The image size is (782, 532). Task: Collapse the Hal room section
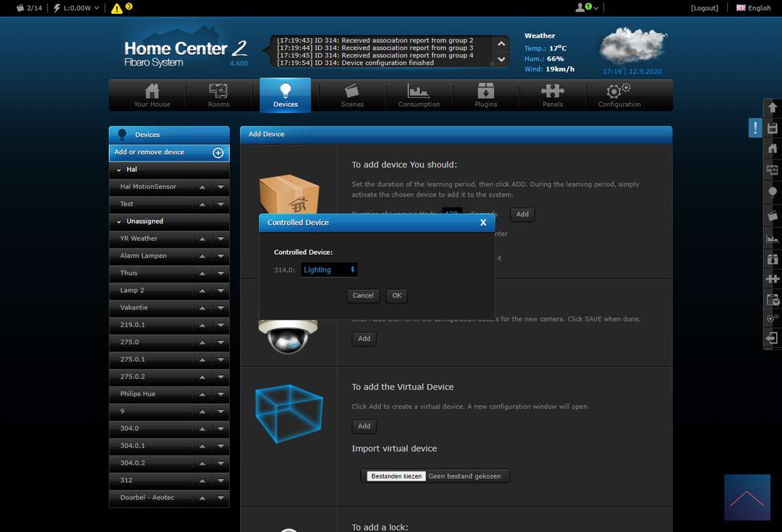(119, 170)
